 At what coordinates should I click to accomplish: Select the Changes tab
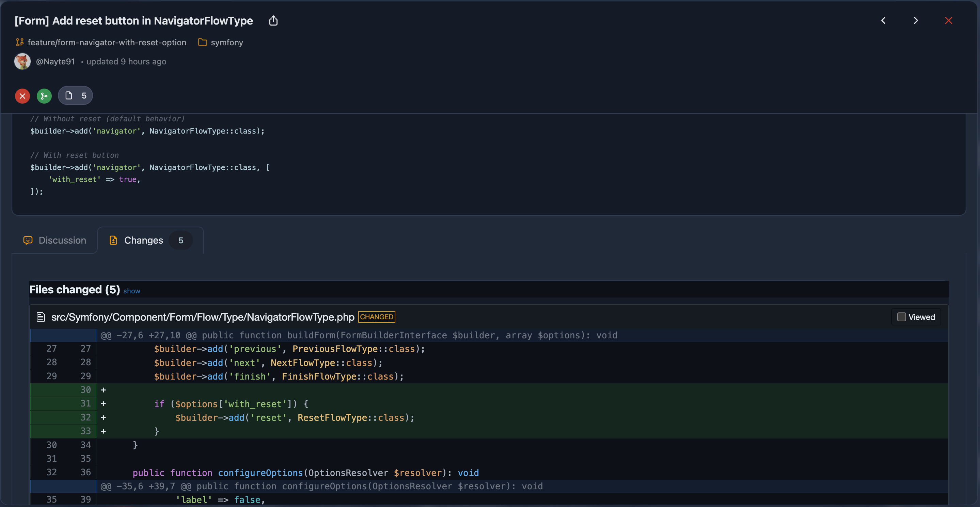(143, 240)
